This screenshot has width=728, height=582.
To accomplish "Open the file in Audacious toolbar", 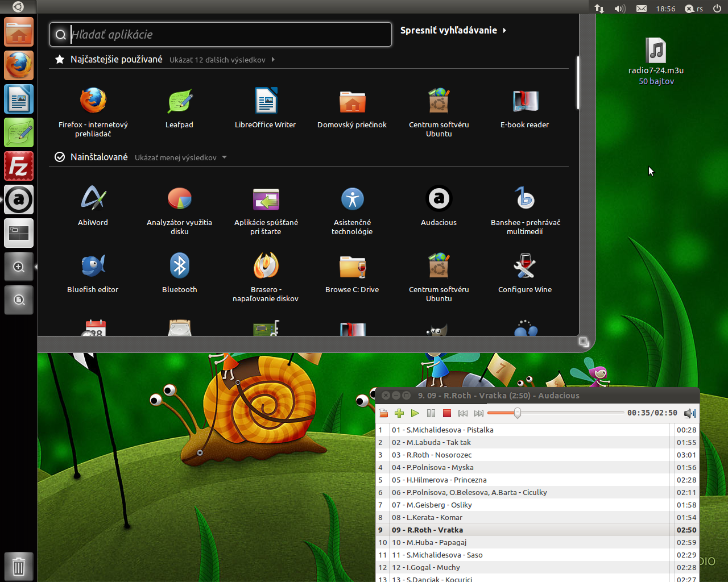I will click(383, 413).
